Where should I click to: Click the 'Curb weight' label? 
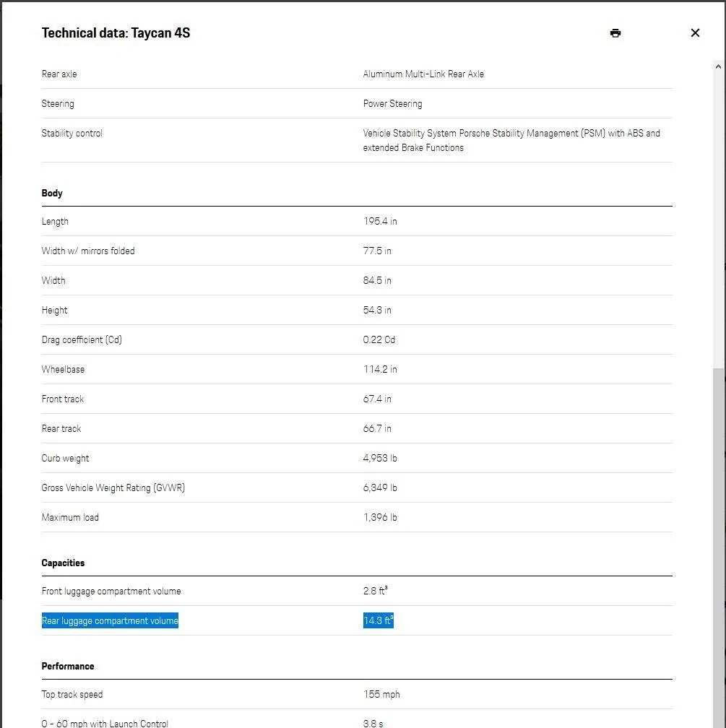[65, 459]
